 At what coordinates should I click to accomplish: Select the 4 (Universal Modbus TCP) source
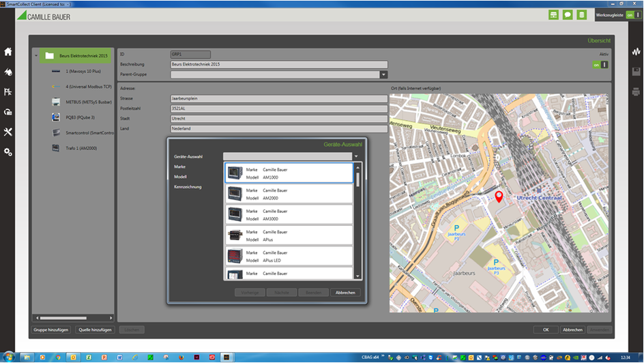click(x=81, y=87)
